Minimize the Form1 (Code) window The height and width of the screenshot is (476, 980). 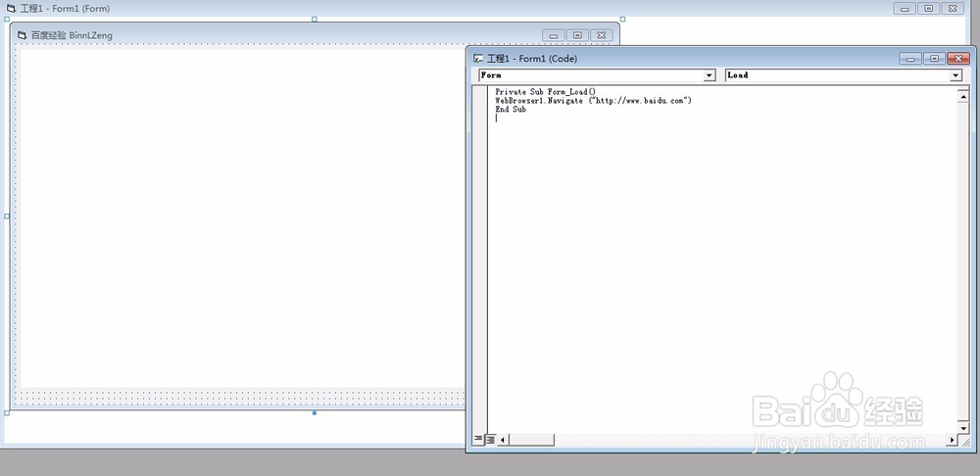(910, 59)
